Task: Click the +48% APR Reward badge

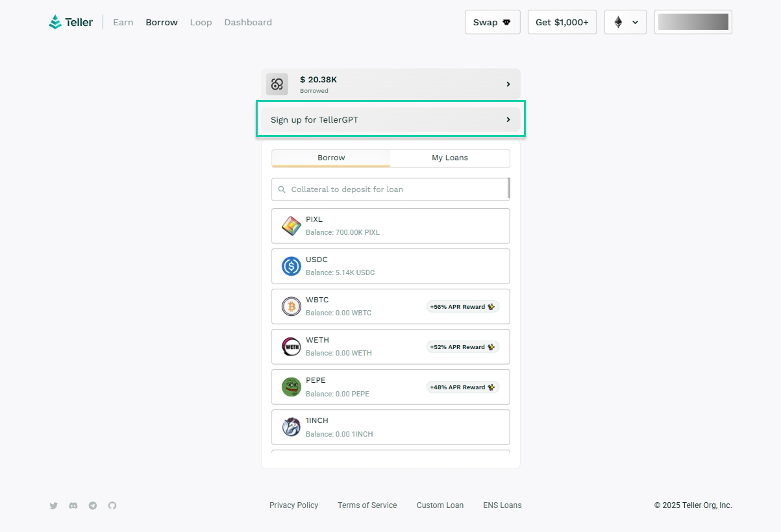Action: 463,387
